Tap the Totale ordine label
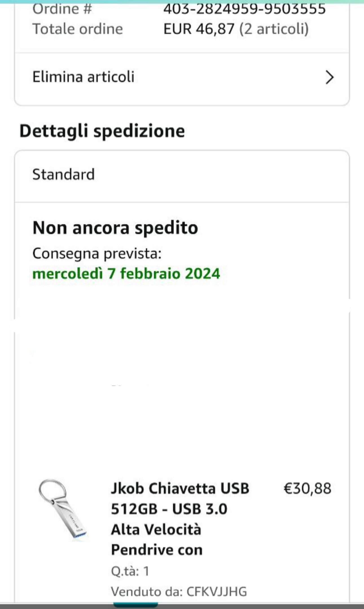Screen dimensions: 364x609 (78, 29)
